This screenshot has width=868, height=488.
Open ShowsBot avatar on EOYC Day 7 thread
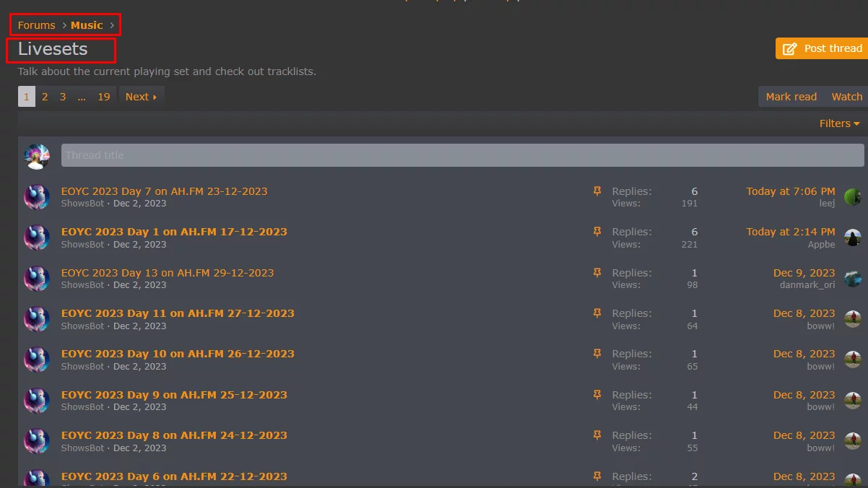[x=37, y=197]
